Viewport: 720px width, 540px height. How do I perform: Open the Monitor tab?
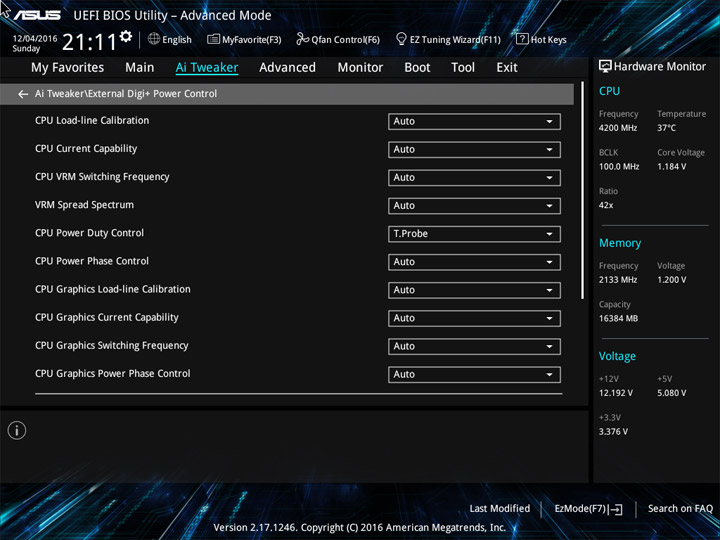[360, 68]
